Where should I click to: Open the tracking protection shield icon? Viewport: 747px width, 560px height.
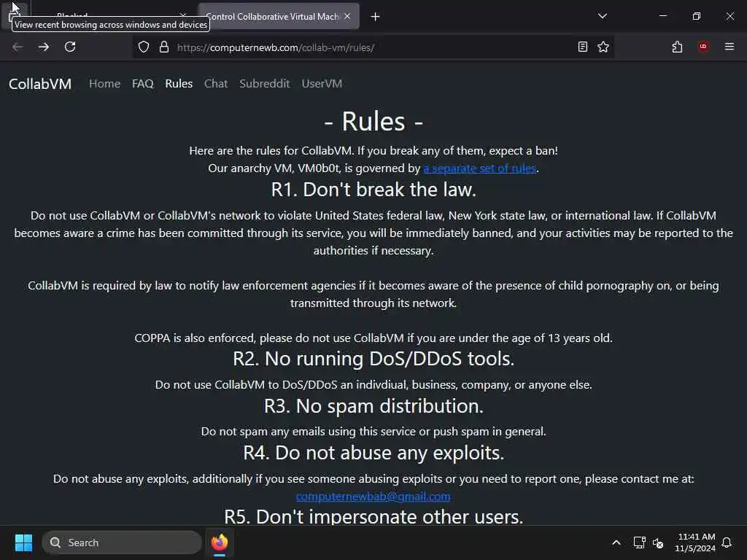pyautogui.click(x=144, y=47)
